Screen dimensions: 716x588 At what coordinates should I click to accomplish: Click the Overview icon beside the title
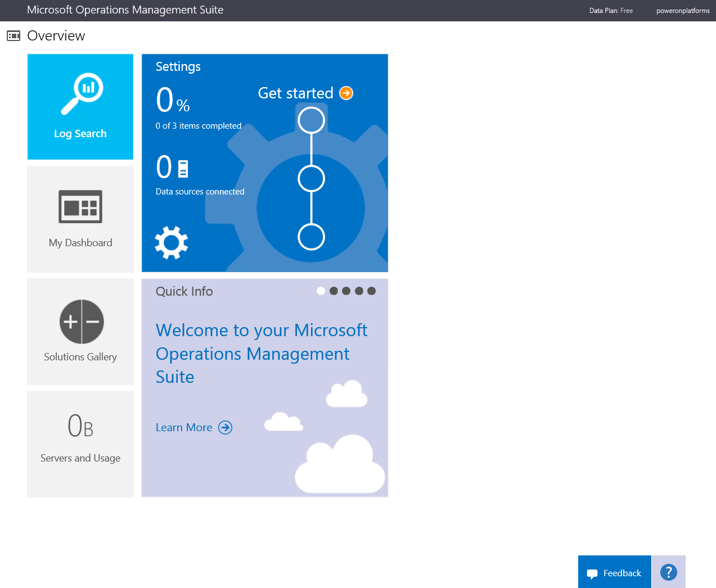click(13, 36)
